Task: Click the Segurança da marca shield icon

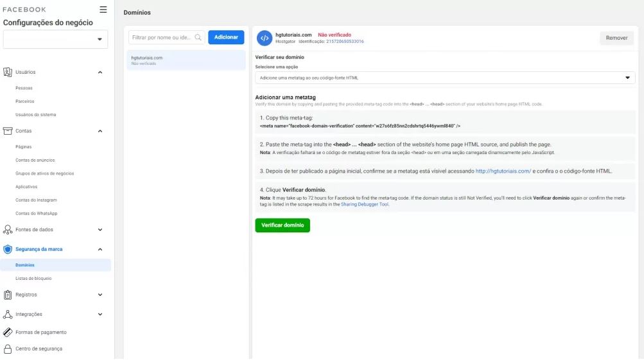Action: point(8,249)
